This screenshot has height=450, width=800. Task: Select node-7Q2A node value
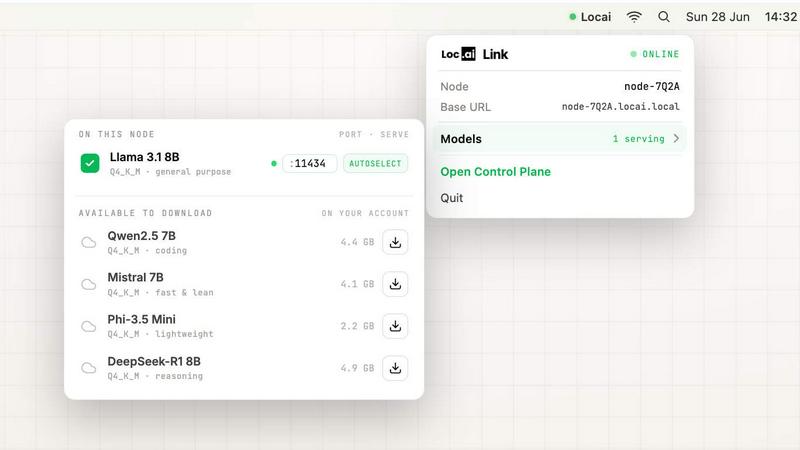tap(652, 87)
